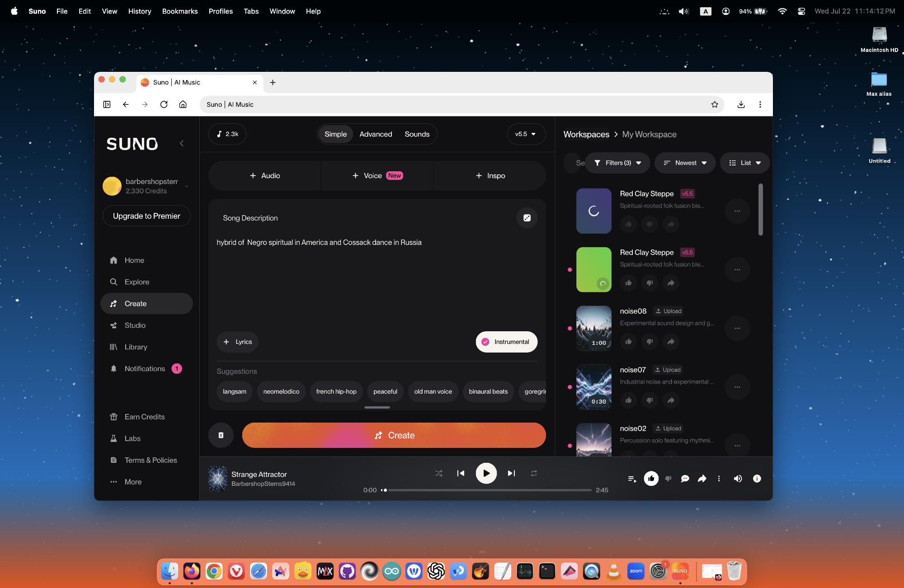Switch to Sounds creation mode
The height and width of the screenshot is (588, 904).
pyautogui.click(x=417, y=134)
